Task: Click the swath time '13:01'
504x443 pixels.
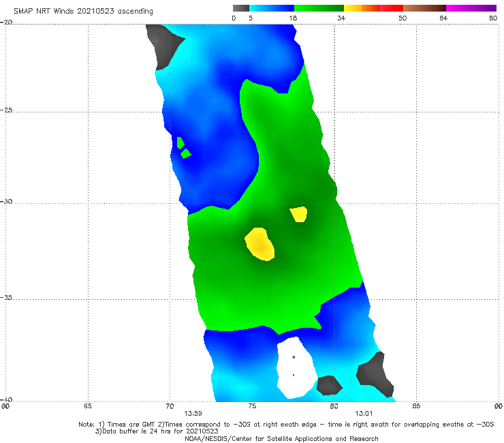Action: (364, 414)
